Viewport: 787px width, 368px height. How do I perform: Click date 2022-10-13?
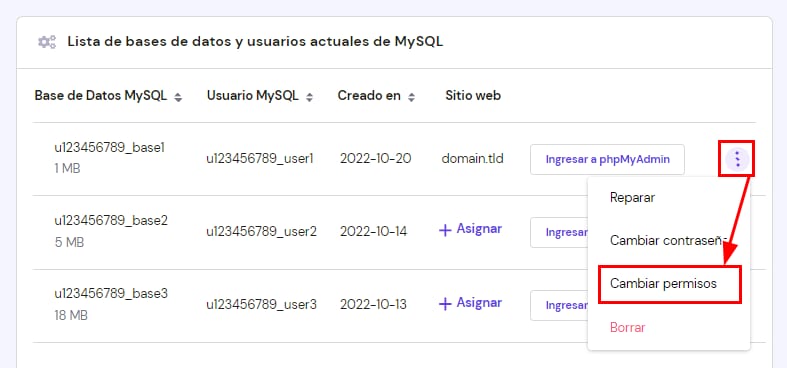point(373,305)
